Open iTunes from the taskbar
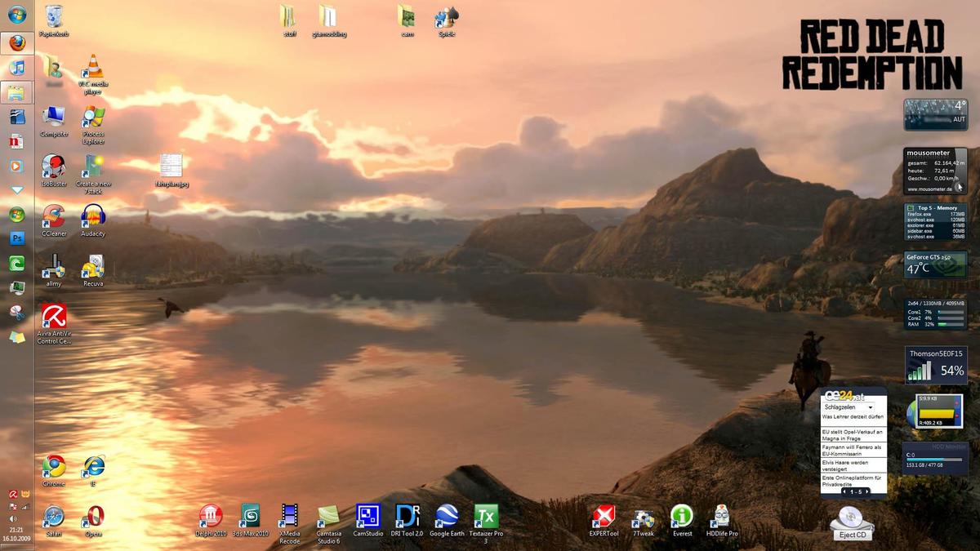The height and width of the screenshot is (551, 980). pyautogui.click(x=17, y=68)
